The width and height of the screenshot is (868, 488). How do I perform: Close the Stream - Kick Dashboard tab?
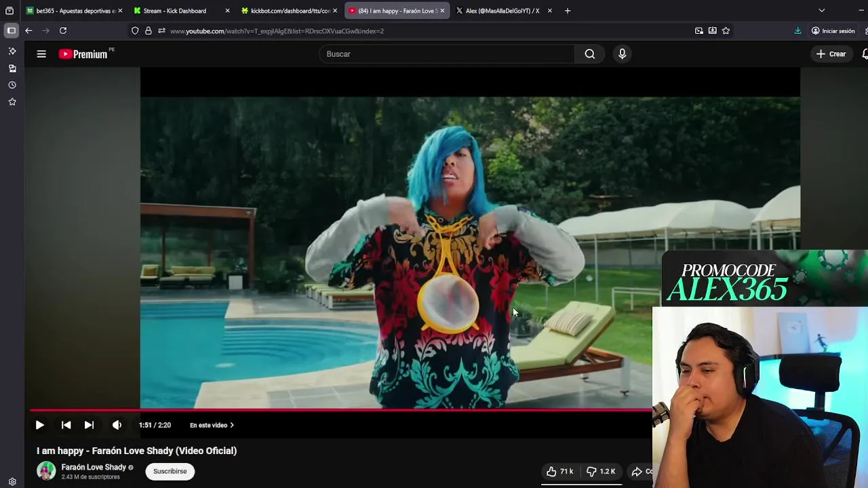[227, 11]
